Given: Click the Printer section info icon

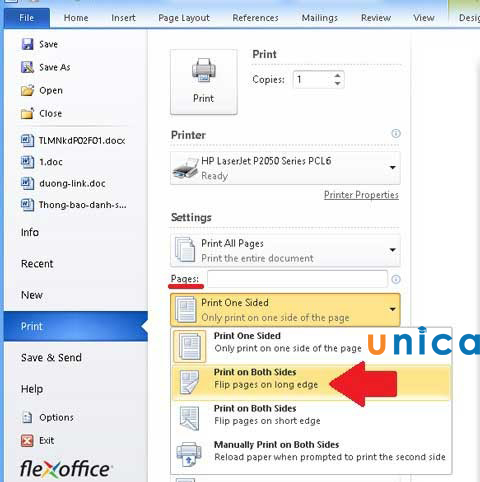Looking at the screenshot, I should (396, 134).
